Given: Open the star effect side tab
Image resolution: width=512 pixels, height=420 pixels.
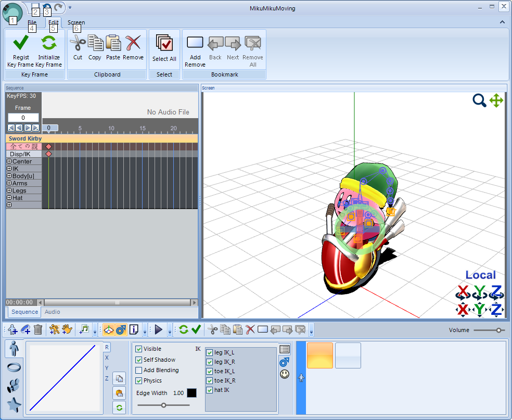Looking at the screenshot, I should (14, 405).
